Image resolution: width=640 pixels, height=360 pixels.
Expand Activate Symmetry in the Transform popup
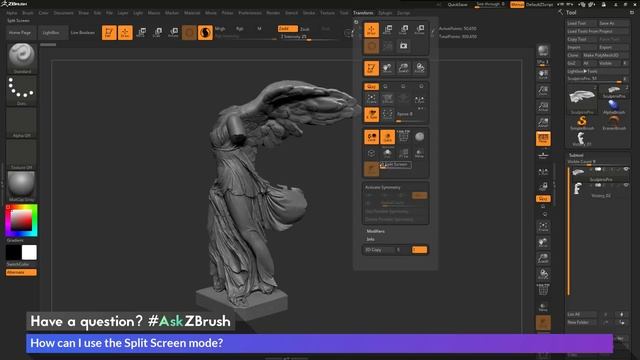[x=382, y=187]
